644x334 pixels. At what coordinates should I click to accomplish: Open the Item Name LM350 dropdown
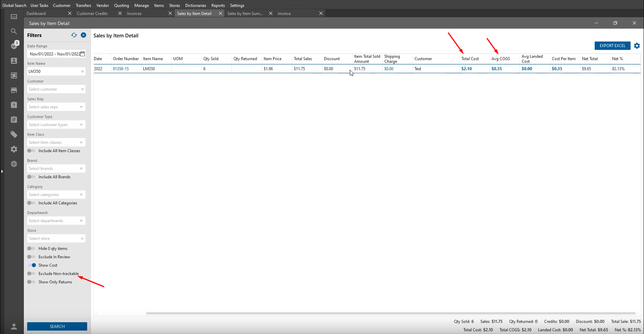[56, 71]
